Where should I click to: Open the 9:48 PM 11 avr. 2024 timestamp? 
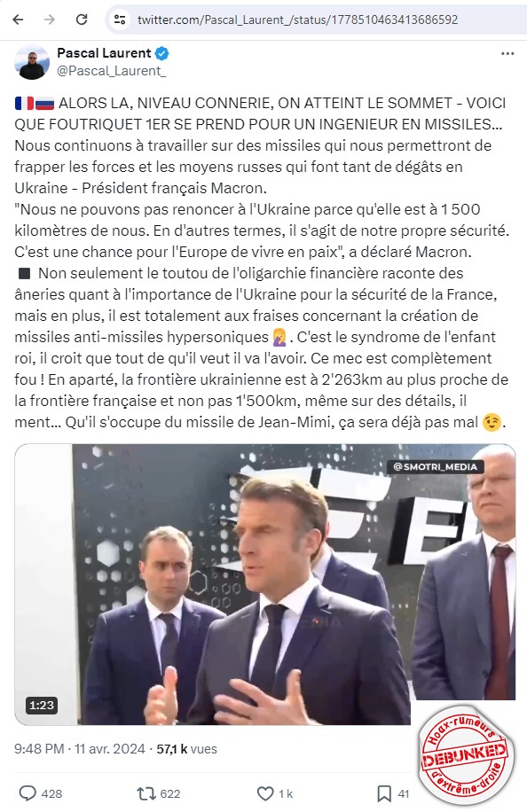point(79,749)
